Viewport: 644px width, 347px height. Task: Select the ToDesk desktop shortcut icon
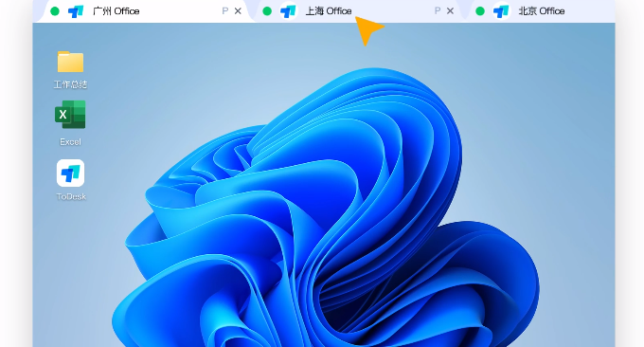tap(71, 173)
